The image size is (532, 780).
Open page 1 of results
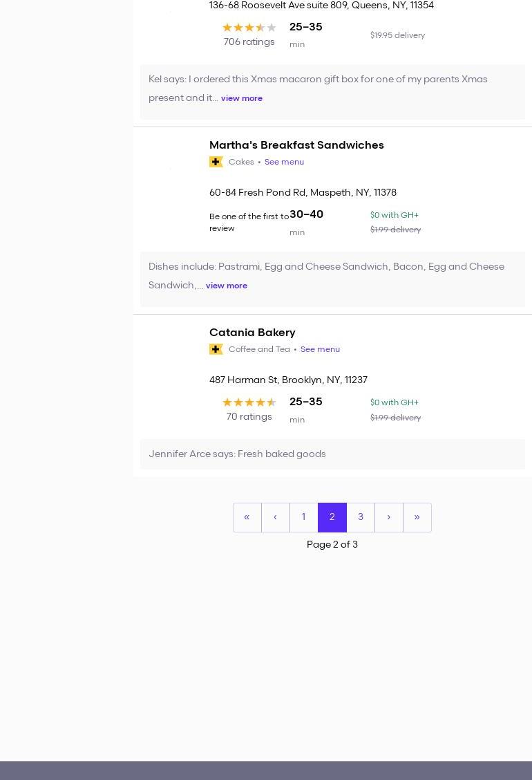[303, 517]
